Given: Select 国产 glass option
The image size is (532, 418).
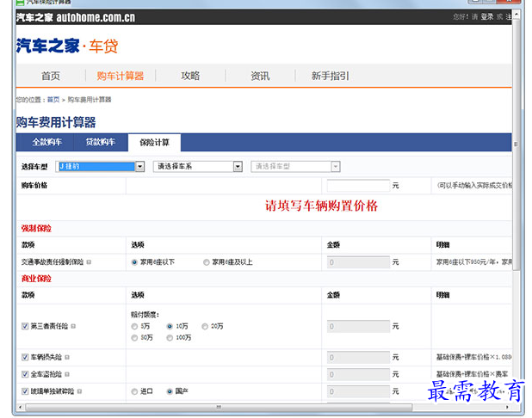Looking at the screenshot, I should pyautogui.click(x=170, y=391).
